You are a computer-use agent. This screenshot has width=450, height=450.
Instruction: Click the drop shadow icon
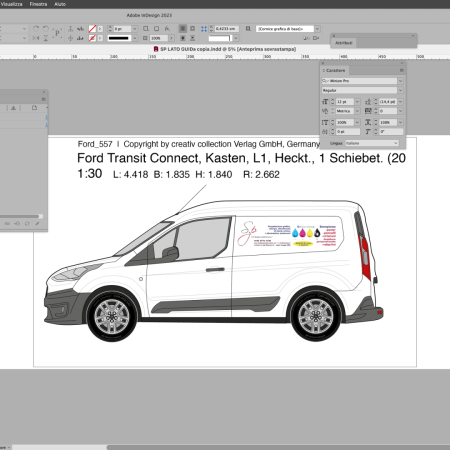coord(146,29)
